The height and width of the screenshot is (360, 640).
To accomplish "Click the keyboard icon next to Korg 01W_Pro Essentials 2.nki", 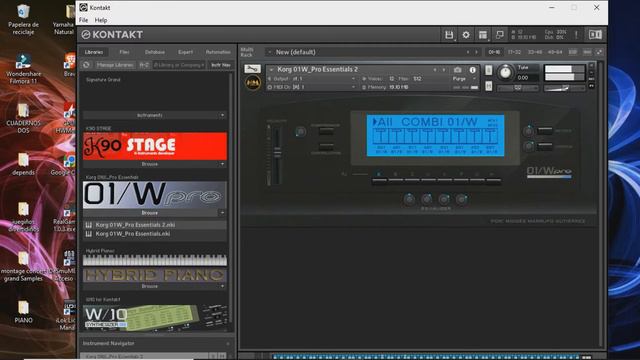I will point(89,225).
